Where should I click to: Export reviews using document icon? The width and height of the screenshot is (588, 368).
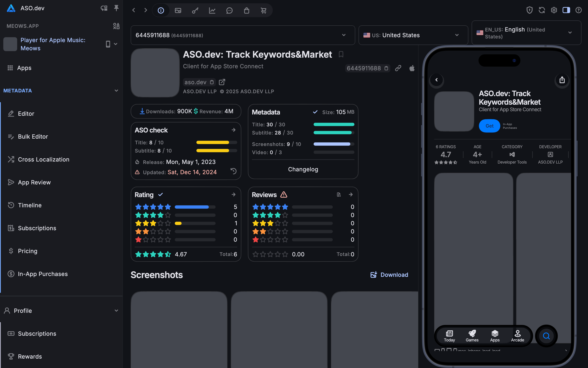point(339,194)
